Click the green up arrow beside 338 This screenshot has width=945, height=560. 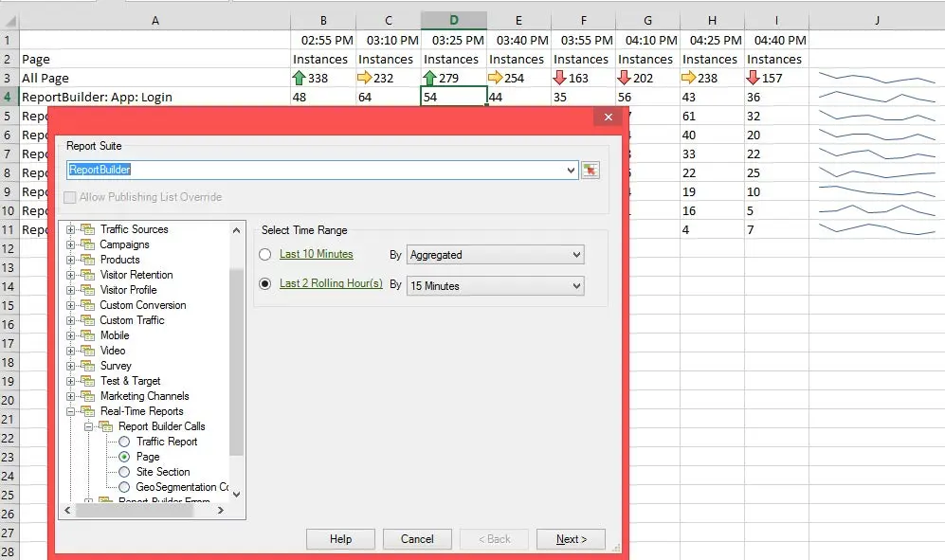[x=300, y=77]
